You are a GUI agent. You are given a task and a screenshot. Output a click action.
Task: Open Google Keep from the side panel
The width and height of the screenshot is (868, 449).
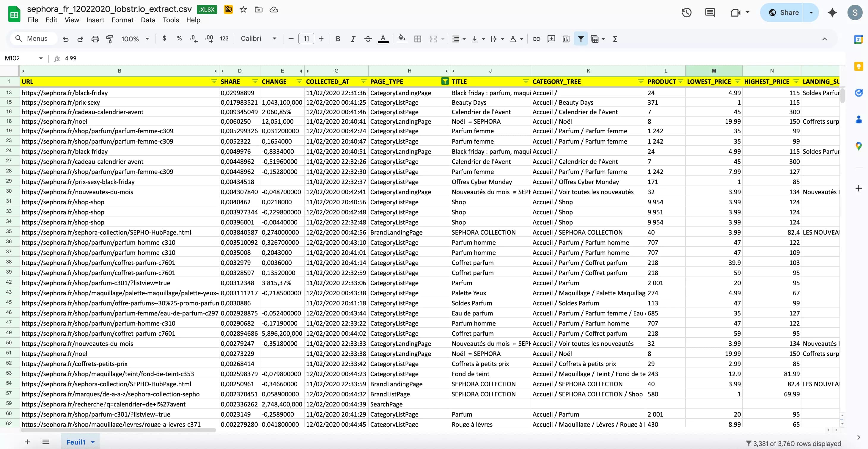click(858, 66)
